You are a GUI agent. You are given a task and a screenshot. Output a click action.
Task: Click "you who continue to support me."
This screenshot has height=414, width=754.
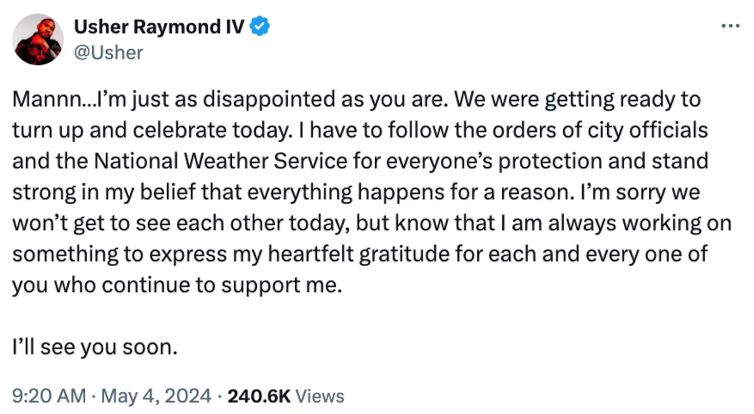point(177,285)
